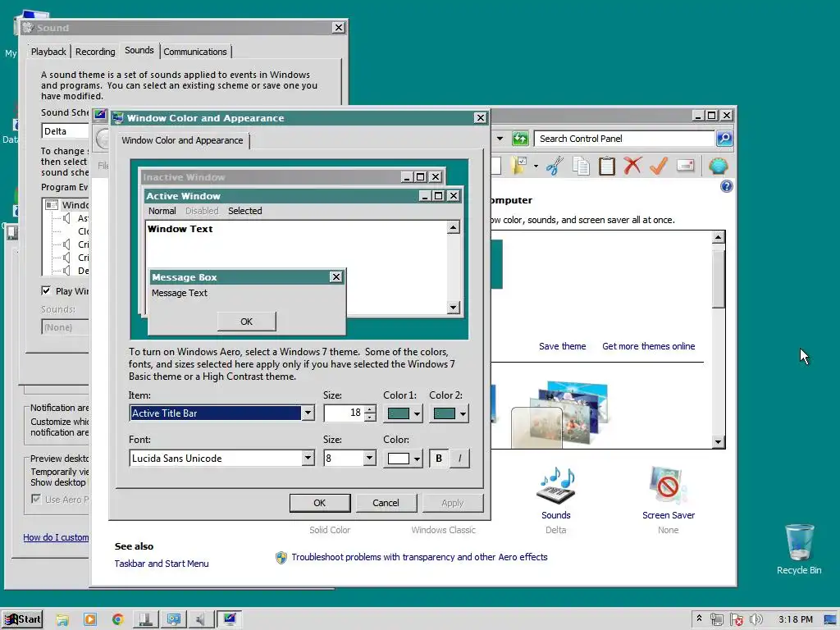Click the envelope mail icon in toolbar
The height and width of the screenshot is (630, 840).
pos(685,166)
